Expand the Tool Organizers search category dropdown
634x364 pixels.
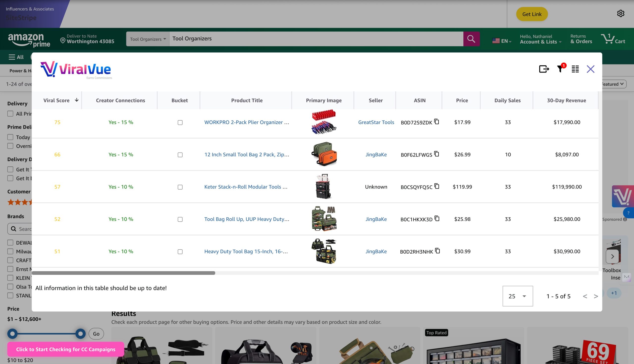point(148,39)
